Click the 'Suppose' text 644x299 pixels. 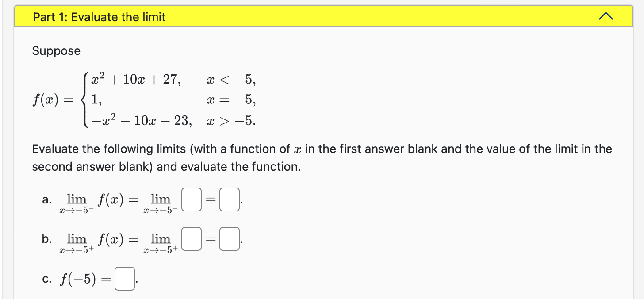click(x=56, y=51)
